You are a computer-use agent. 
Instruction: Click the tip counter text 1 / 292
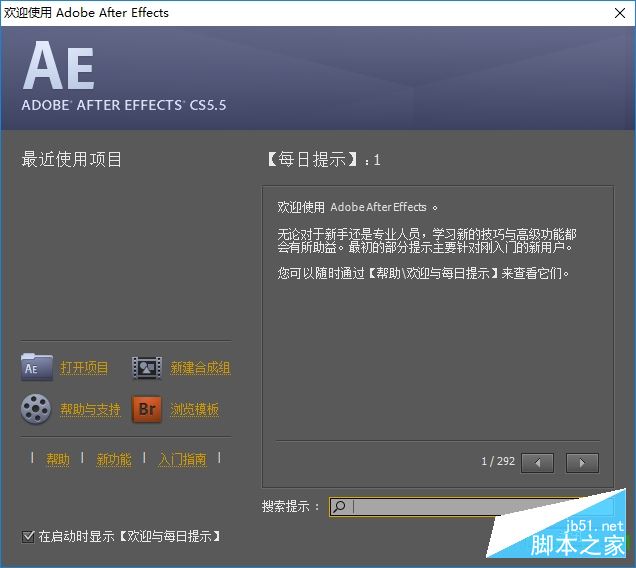tap(498, 461)
